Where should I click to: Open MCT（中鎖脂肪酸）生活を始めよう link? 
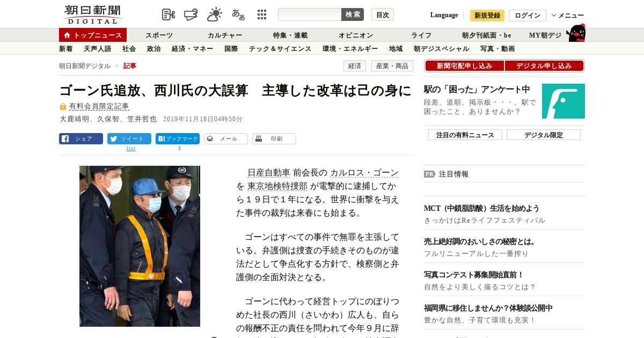(481, 208)
